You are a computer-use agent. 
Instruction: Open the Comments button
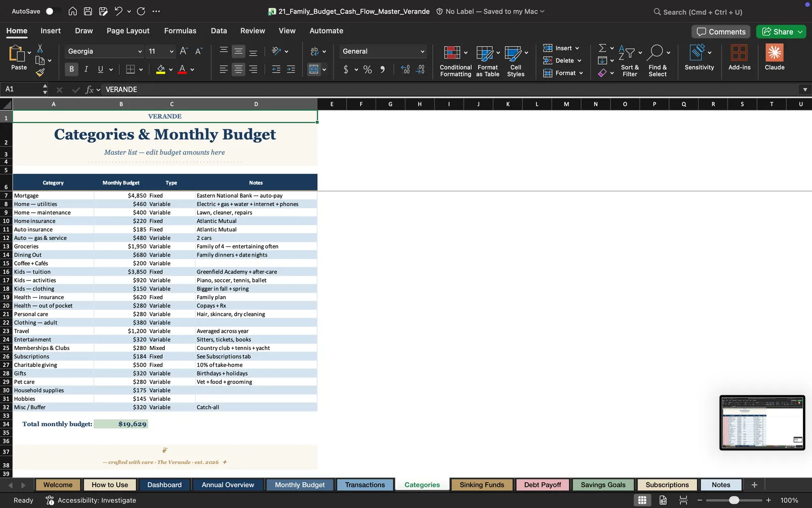click(x=721, y=31)
